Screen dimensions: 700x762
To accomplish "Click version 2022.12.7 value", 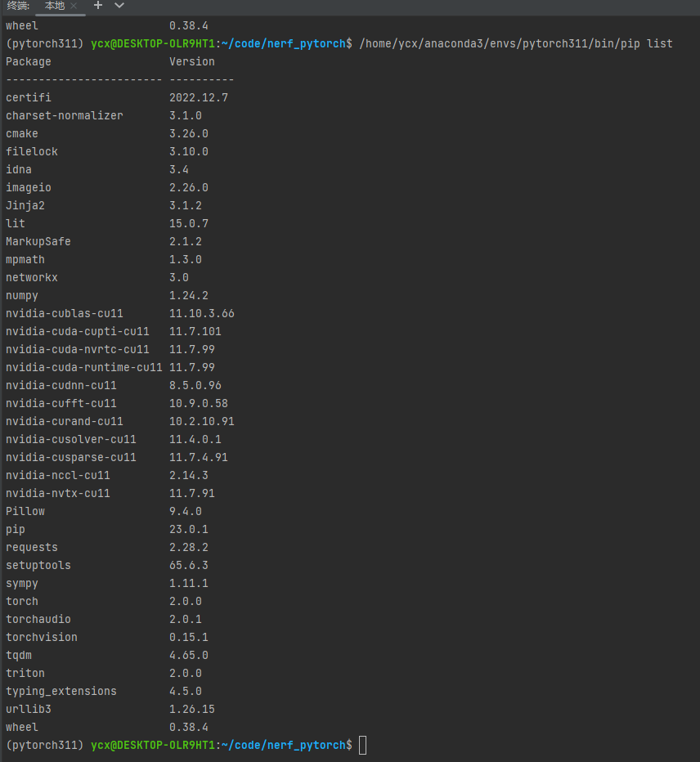I will pyautogui.click(x=199, y=97).
